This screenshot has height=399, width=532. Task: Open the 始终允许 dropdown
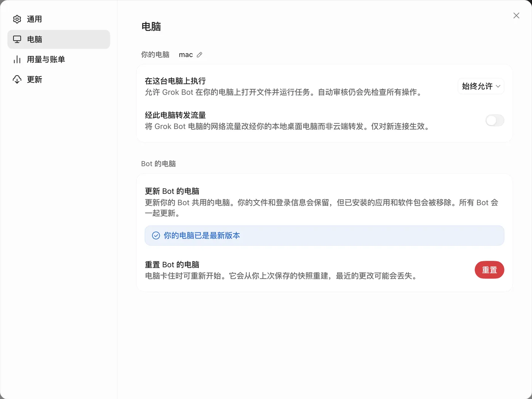click(x=481, y=86)
